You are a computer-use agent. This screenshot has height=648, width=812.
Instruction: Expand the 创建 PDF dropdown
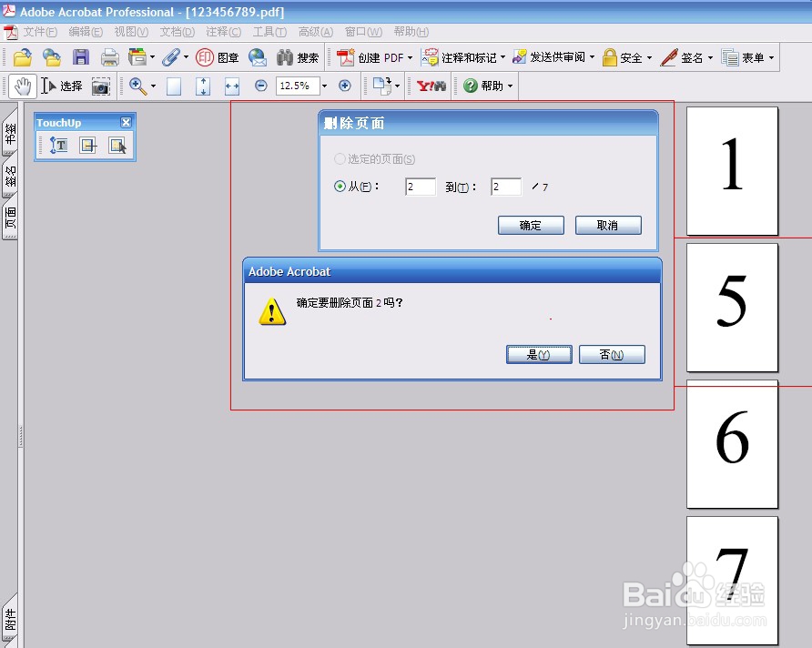coord(411,57)
